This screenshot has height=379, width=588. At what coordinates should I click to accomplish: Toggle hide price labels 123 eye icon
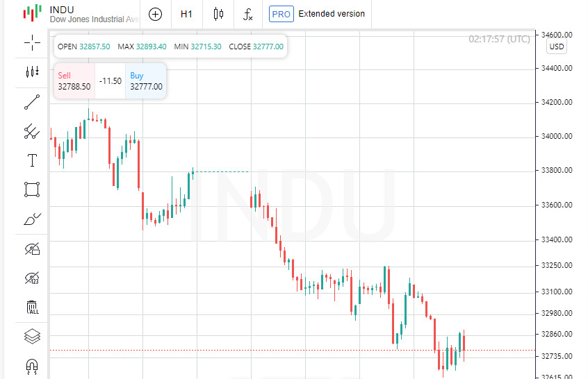click(32, 278)
